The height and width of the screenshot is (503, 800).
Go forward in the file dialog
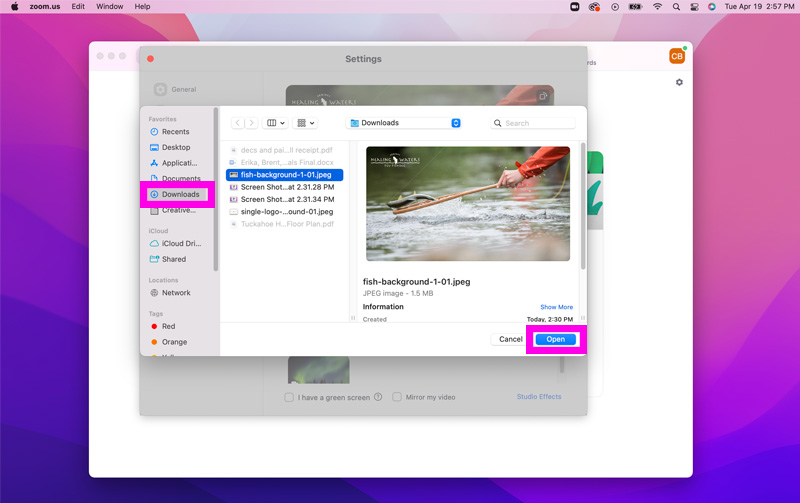tap(251, 123)
